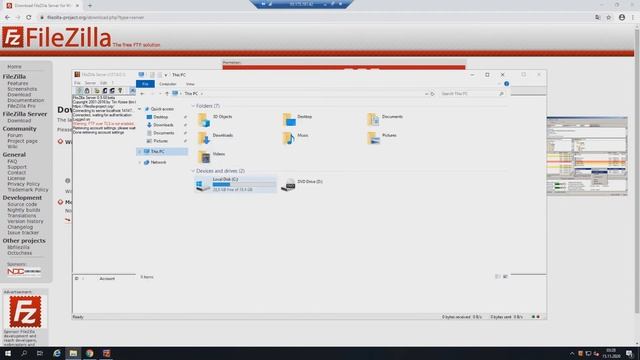Open the Changelog link

coord(20,227)
